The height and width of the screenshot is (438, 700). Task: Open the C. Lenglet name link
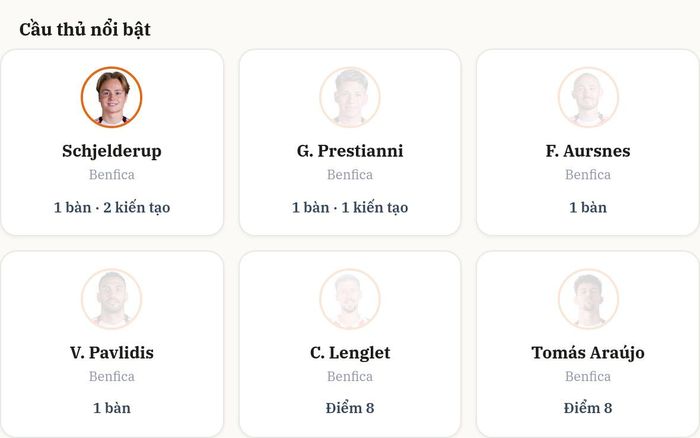350,353
